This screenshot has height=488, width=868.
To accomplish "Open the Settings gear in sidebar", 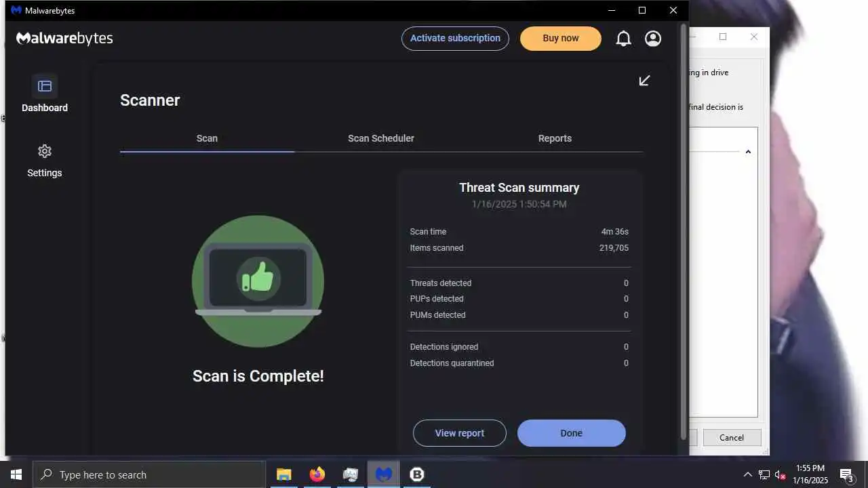I will click(45, 151).
